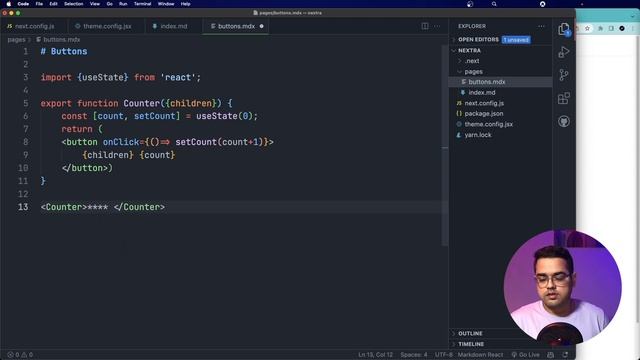Open the Help menu
This screenshot has width=640, height=360.
click(186, 4)
